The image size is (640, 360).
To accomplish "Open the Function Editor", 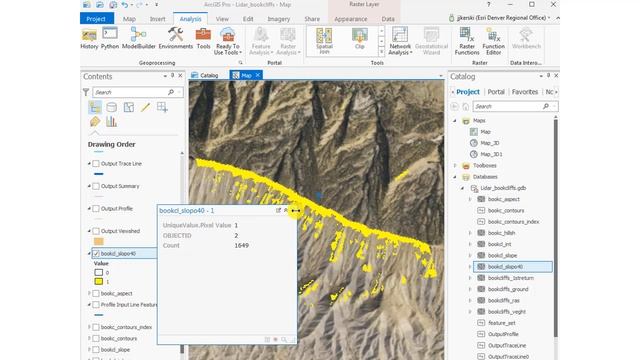I will click(493, 41).
